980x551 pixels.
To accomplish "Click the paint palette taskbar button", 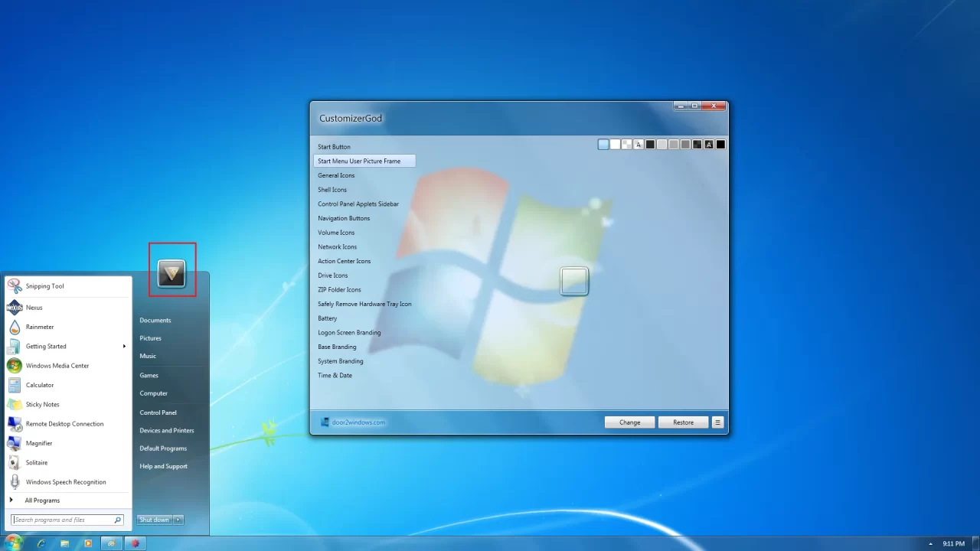I will pyautogui.click(x=112, y=543).
